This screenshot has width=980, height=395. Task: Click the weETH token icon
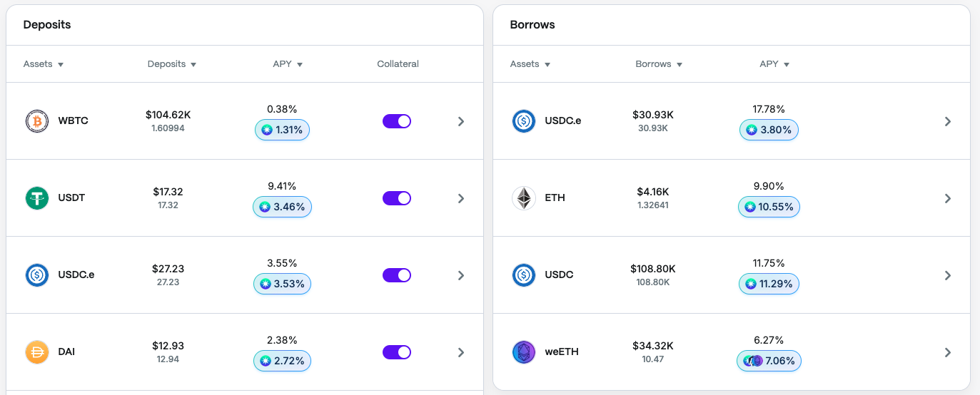[x=524, y=352]
